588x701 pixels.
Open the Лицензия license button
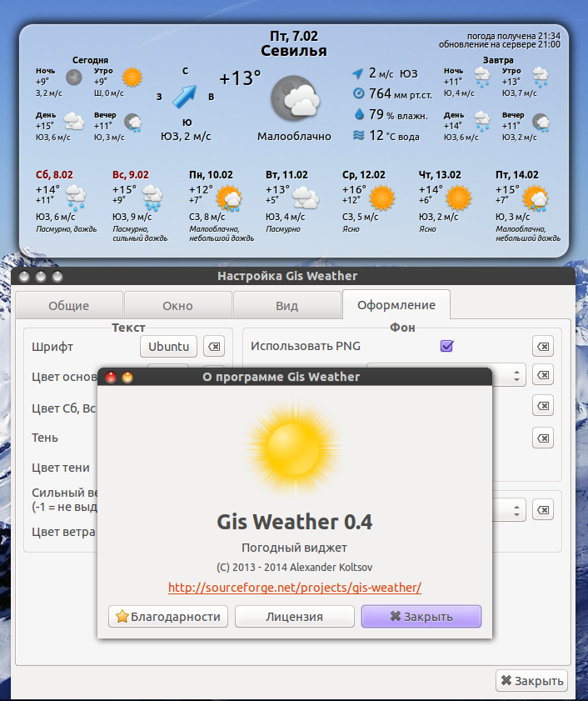tap(295, 617)
